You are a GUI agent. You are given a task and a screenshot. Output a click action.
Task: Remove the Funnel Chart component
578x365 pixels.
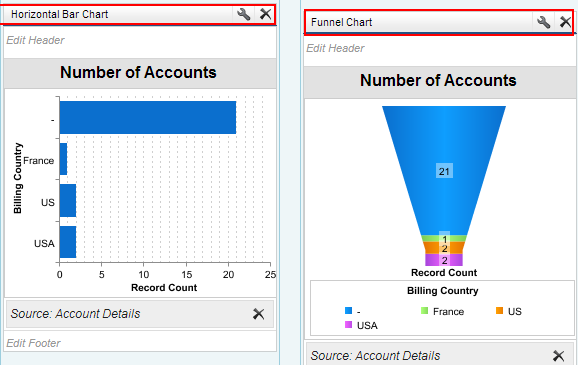[565, 22]
